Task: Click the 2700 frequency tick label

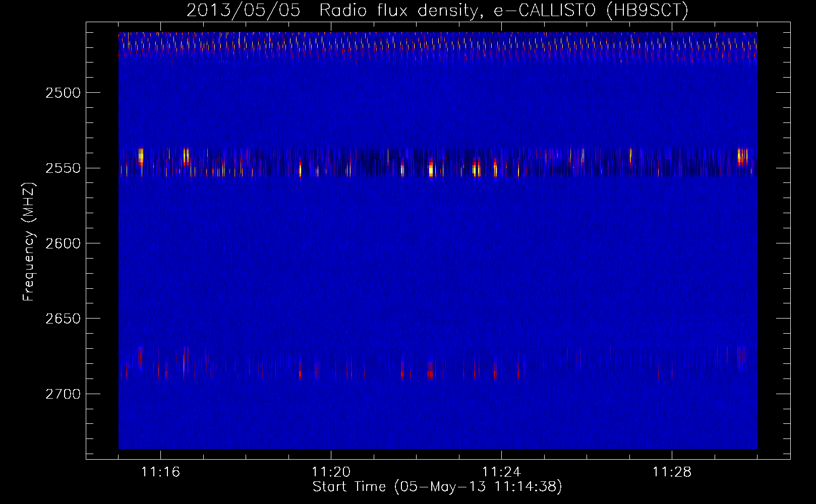Action: (x=63, y=394)
